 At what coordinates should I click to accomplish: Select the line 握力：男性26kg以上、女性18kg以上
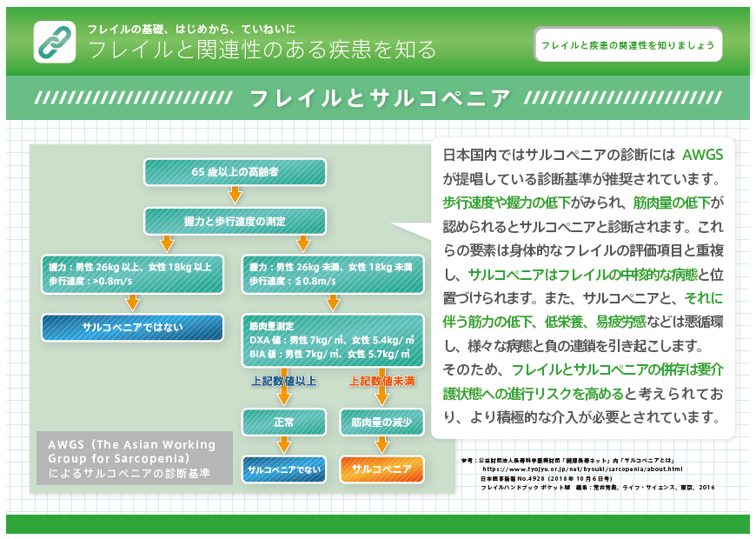point(130,267)
